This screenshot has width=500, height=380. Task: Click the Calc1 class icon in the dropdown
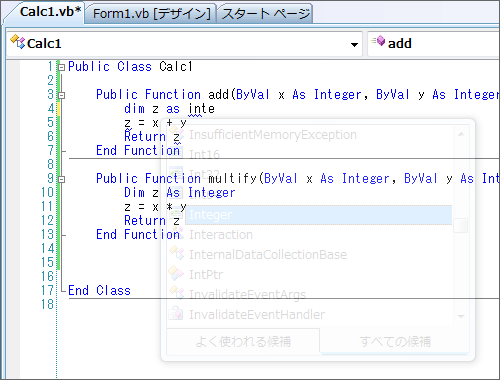(18, 43)
